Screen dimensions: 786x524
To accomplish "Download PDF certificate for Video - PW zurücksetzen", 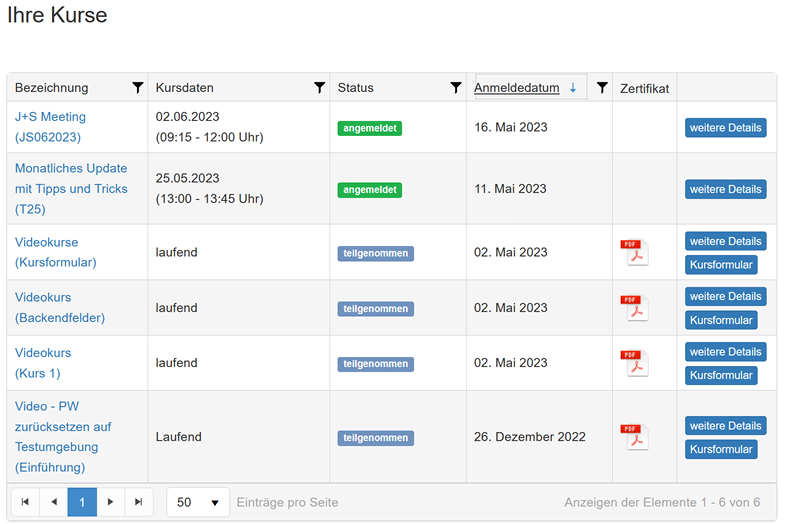I will pos(634,437).
